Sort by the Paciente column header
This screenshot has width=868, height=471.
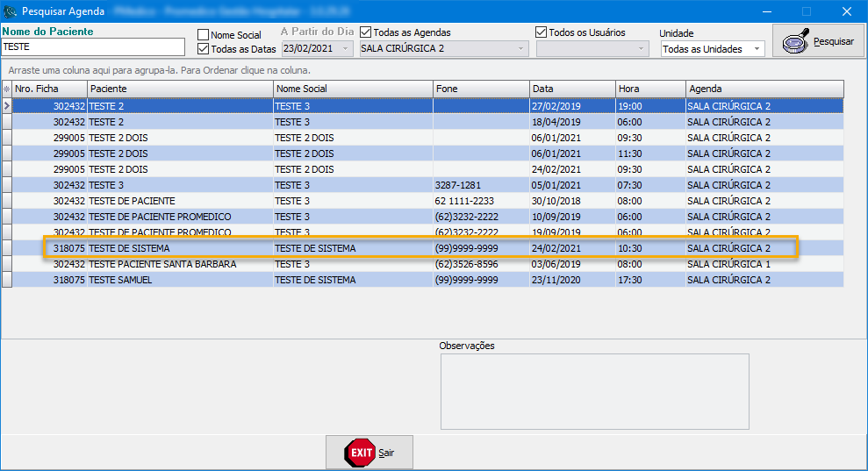click(x=180, y=89)
